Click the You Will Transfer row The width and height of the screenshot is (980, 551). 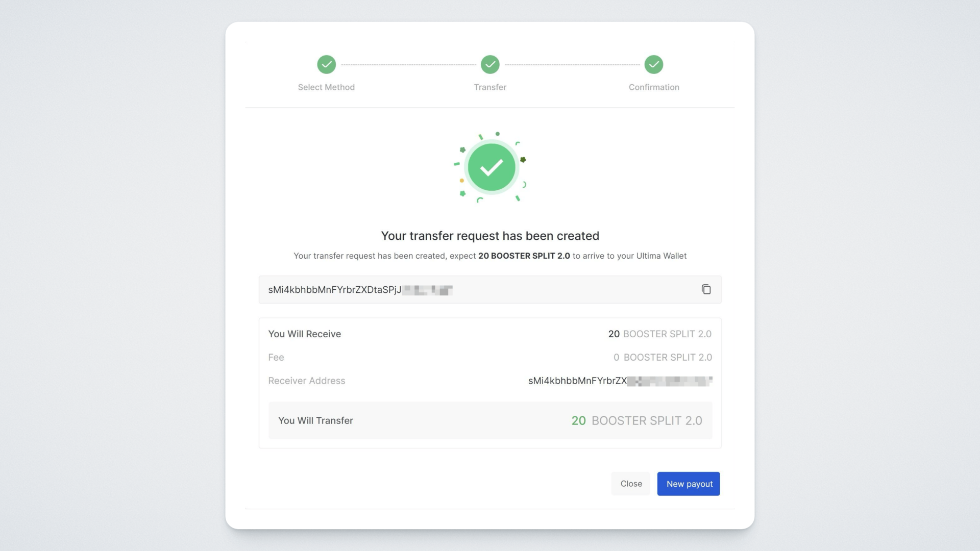[490, 420]
